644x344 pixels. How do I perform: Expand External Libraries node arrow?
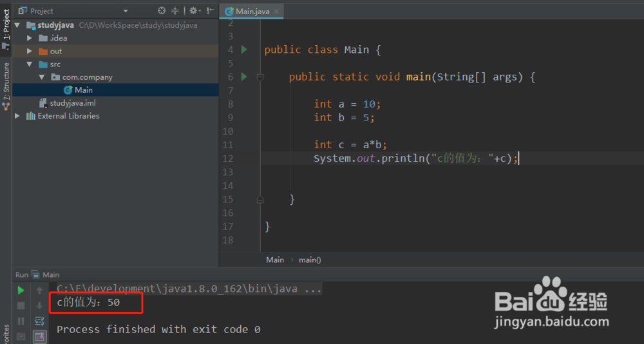click(x=17, y=116)
